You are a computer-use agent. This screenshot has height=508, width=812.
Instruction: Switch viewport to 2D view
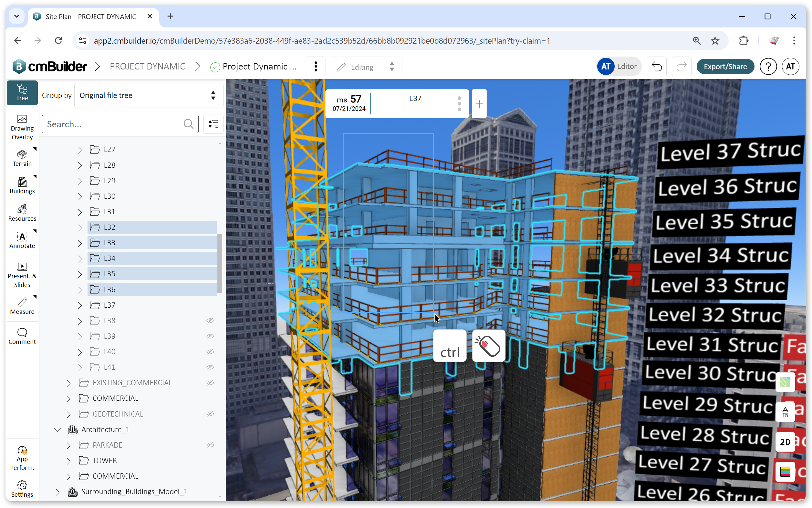[785, 442]
